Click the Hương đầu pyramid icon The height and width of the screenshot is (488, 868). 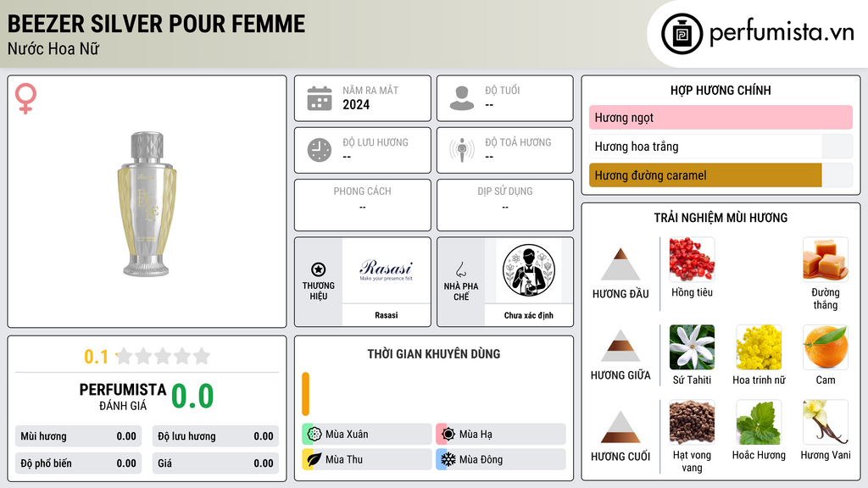(620, 264)
